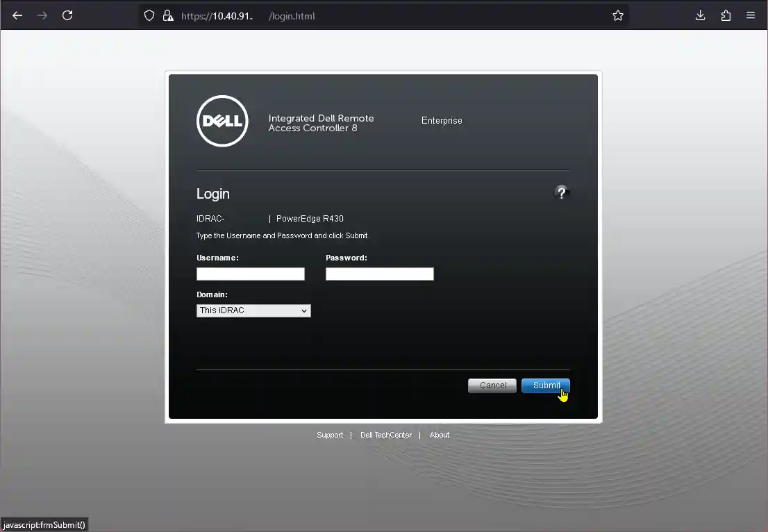Click the IDRAC- hostname text
The image size is (768, 532).
click(x=210, y=219)
